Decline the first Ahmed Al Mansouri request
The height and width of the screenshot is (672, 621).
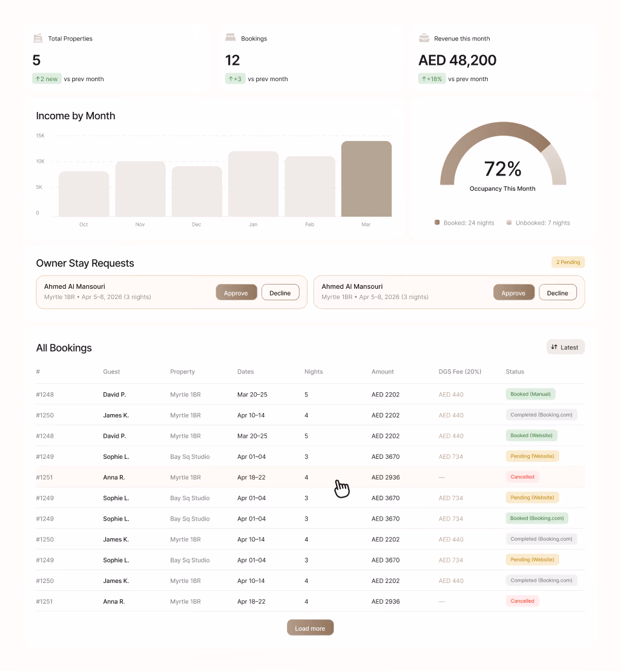point(280,293)
